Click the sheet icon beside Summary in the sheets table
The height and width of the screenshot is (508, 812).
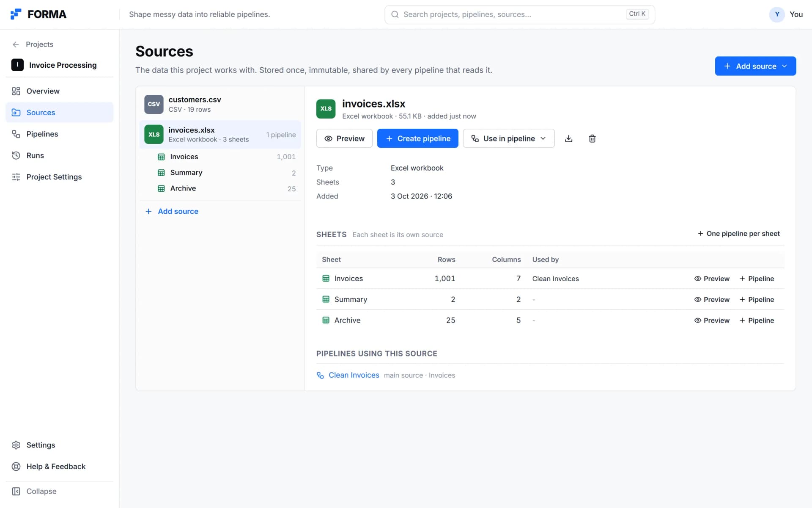(x=326, y=299)
